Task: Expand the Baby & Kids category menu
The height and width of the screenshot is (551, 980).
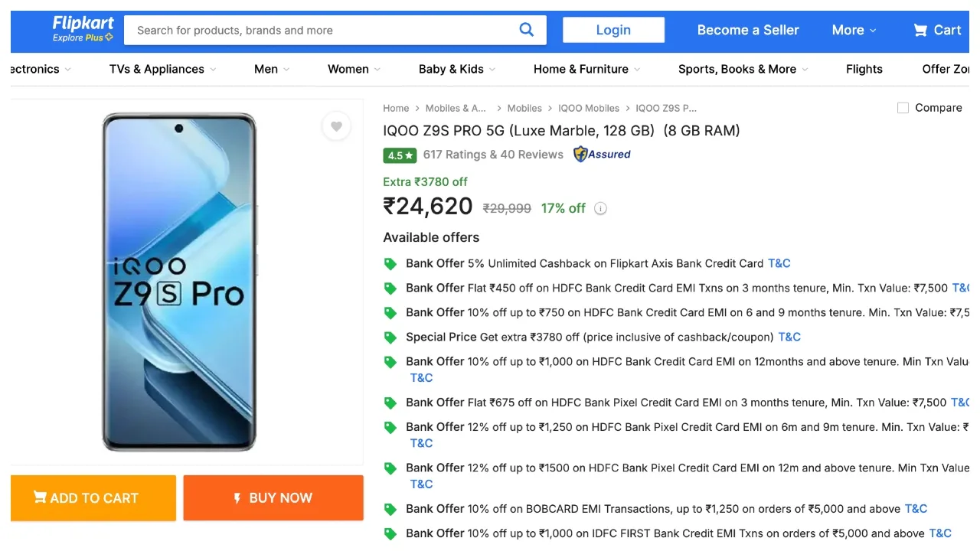Action: [458, 69]
